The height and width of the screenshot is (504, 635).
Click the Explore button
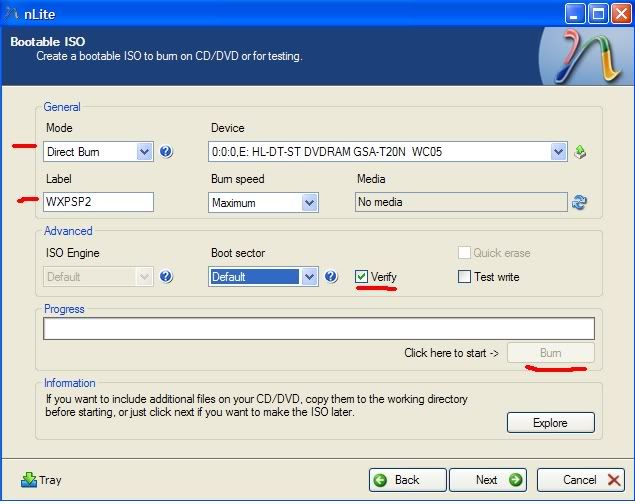(551, 423)
